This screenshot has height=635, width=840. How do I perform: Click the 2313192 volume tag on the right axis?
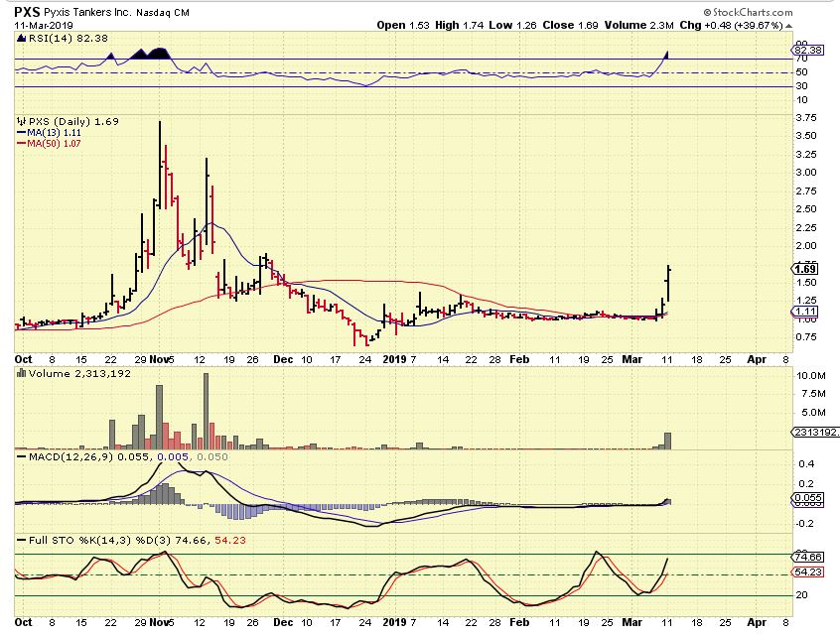point(816,432)
